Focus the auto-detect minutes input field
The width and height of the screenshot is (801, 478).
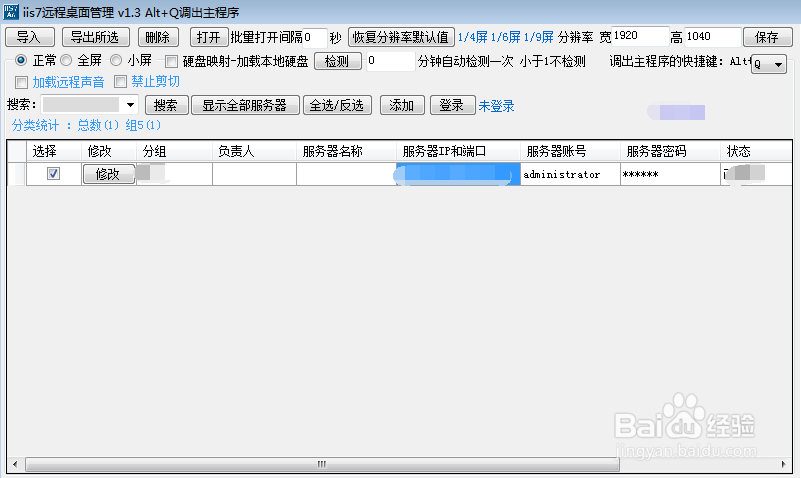[390, 61]
